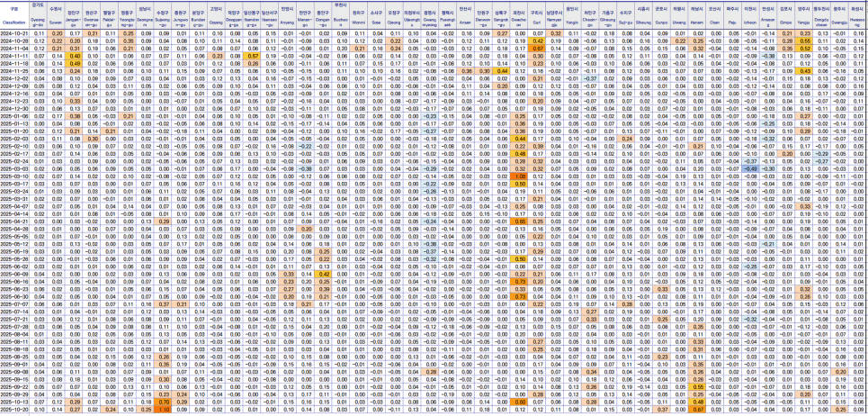Screen dimensions: 868x416
Task: Select the dark orange 1.10 cell
Action: tap(164, 409)
